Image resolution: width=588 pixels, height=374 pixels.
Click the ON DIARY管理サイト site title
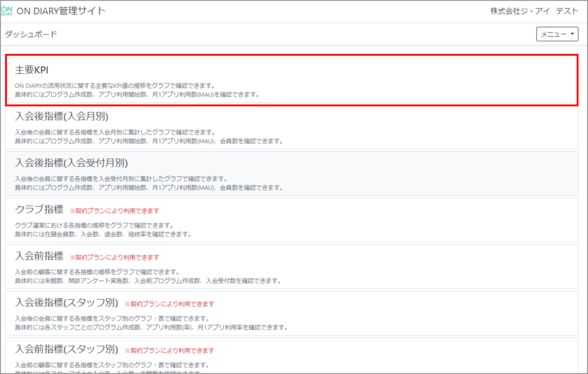pyautogui.click(x=65, y=11)
